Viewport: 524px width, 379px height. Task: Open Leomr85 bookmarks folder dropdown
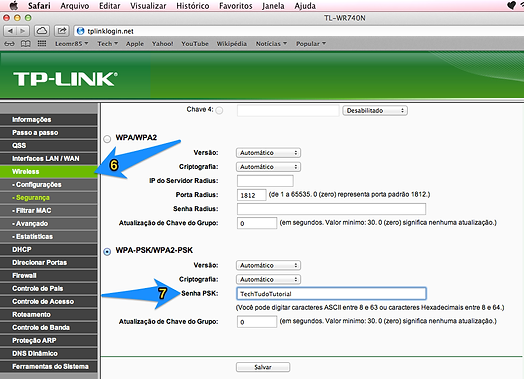pyautogui.click(x=72, y=44)
